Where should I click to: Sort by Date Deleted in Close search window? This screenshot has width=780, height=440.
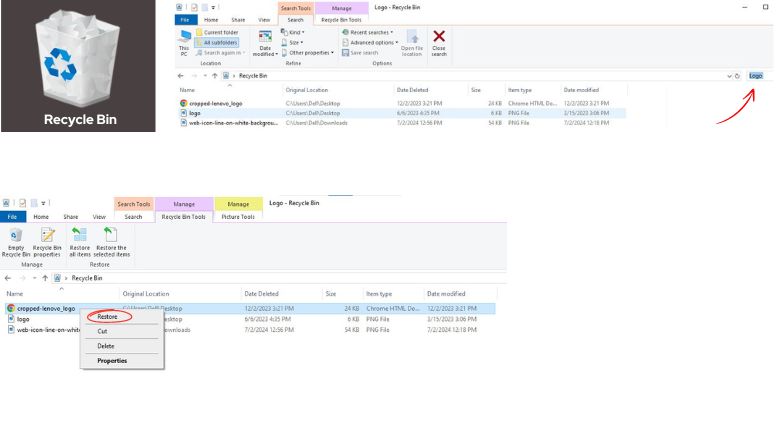click(412, 90)
